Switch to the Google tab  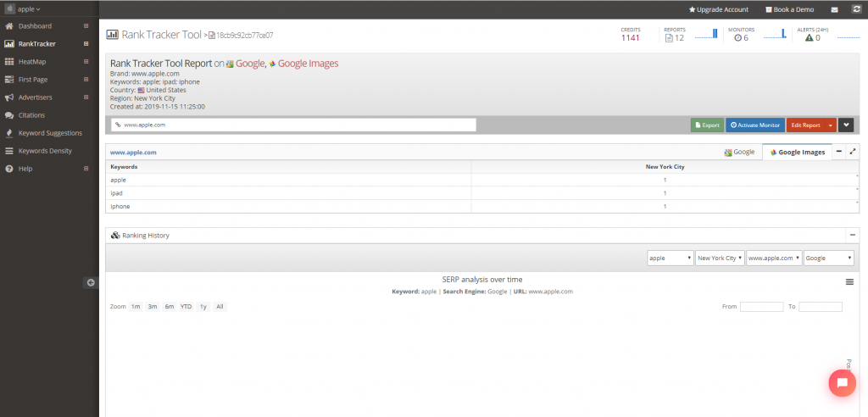tap(739, 153)
